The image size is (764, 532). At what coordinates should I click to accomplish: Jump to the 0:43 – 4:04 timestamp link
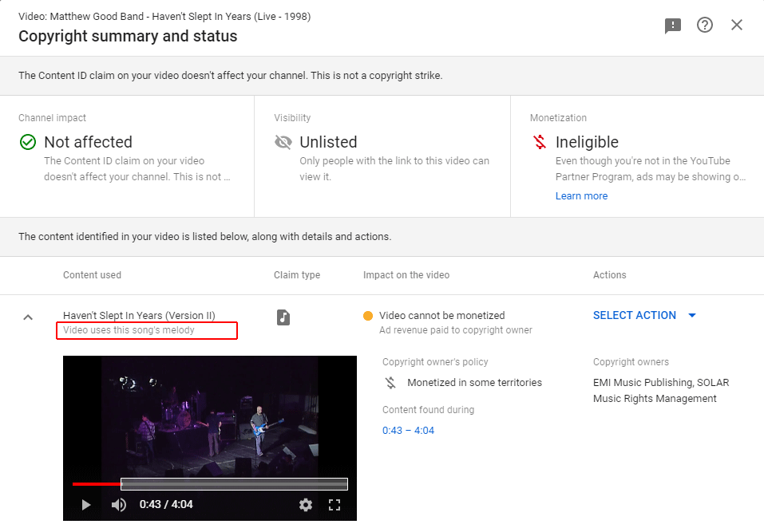[408, 430]
